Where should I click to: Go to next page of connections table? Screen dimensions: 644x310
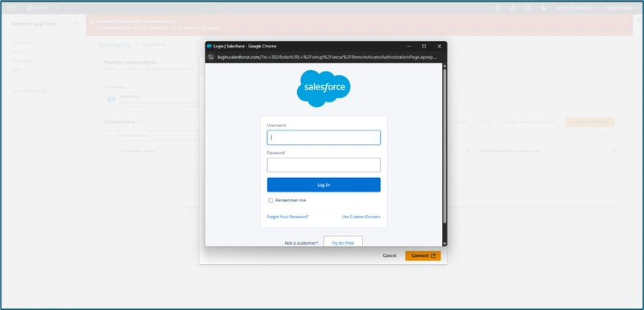tap(612, 135)
